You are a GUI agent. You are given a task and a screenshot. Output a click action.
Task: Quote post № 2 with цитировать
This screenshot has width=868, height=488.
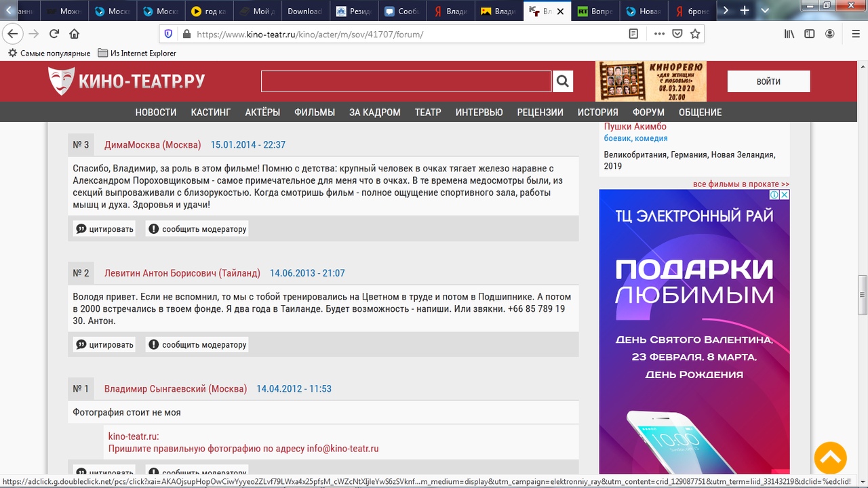coord(104,344)
